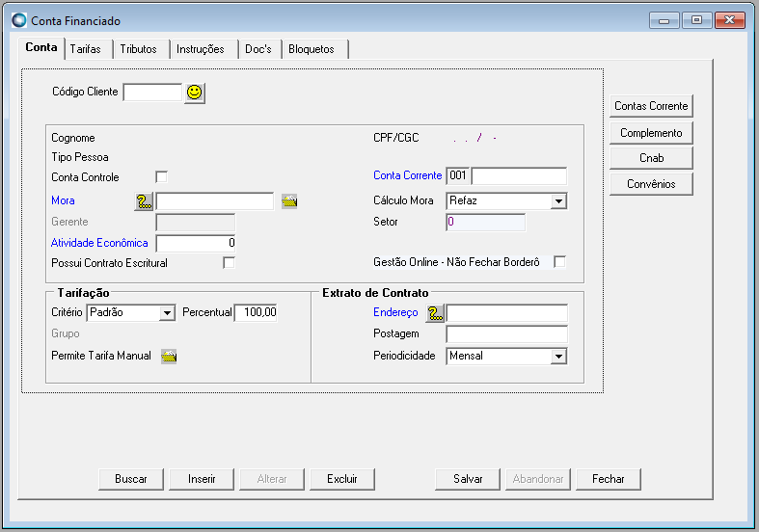Viewport: 759px width, 532px height.
Task: Focus the Código Cliente input field
Action: [152, 93]
